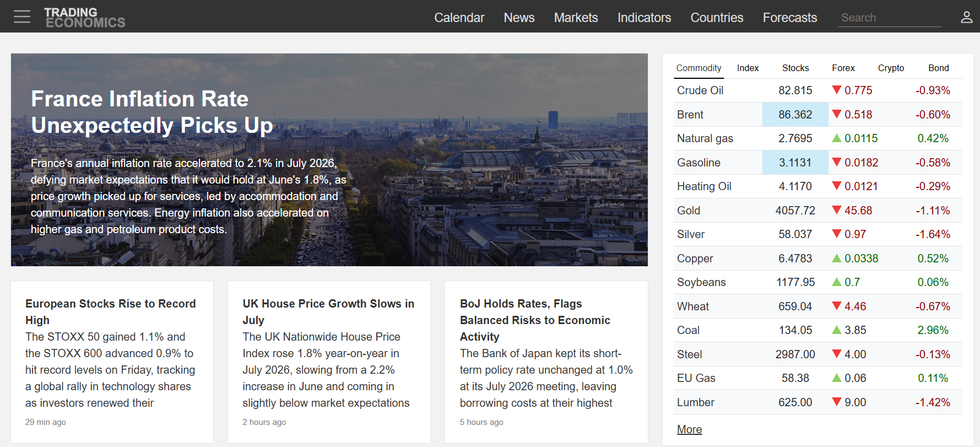The height and width of the screenshot is (447, 980).
Task: Open the Calendar menu item
Action: [x=459, y=18]
